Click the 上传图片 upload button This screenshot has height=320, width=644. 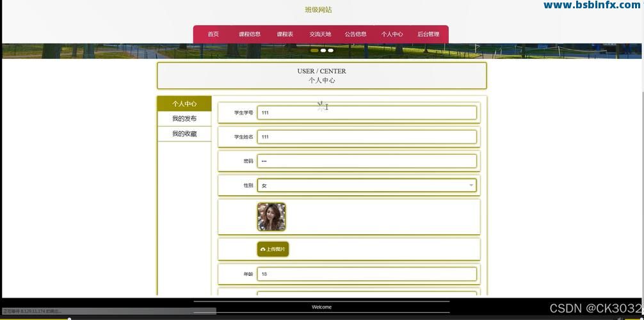point(273,250)
